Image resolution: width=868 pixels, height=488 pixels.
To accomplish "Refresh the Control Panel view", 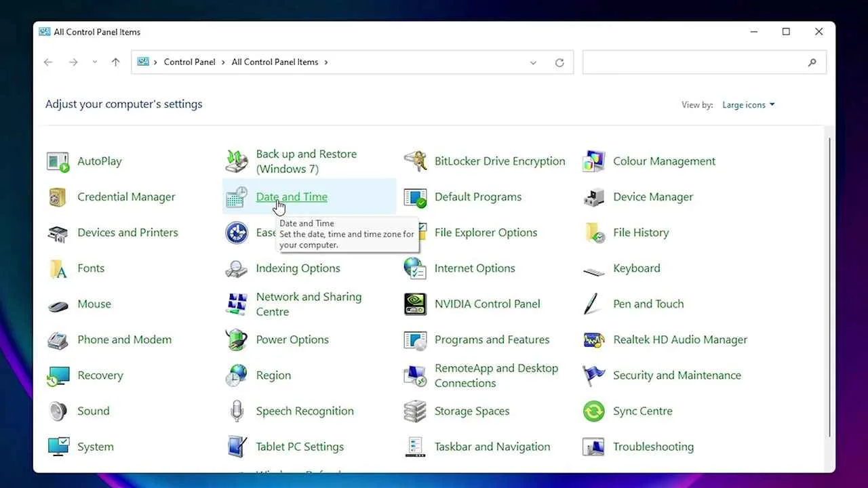I will (559, 62).
